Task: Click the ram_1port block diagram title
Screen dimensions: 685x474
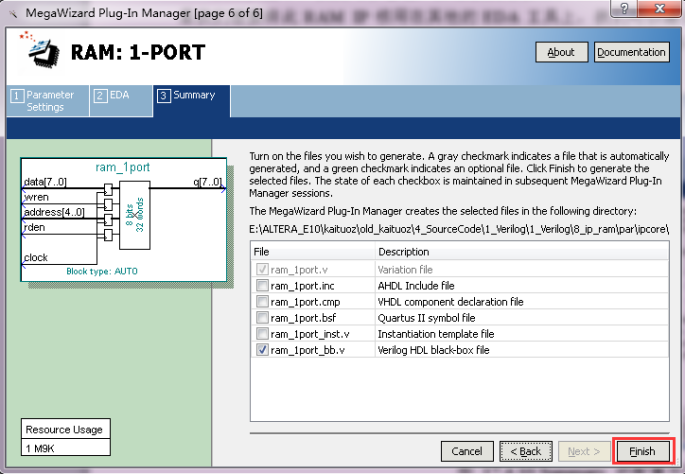Action: coord(123,167)
